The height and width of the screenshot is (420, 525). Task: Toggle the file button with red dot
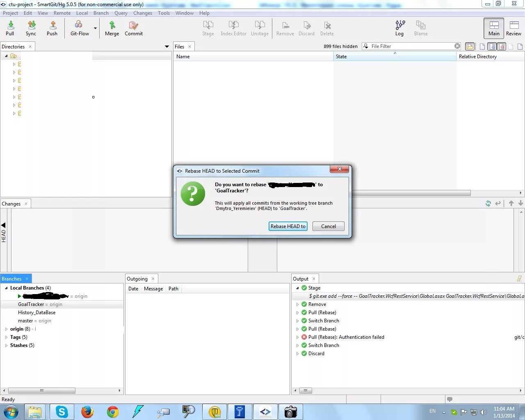click(501, 46)
